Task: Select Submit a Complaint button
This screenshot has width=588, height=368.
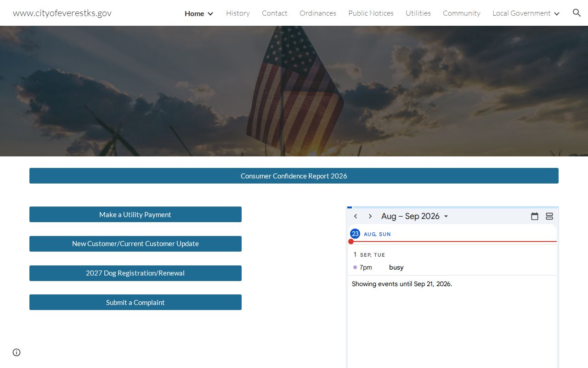Action: [136, 302]
